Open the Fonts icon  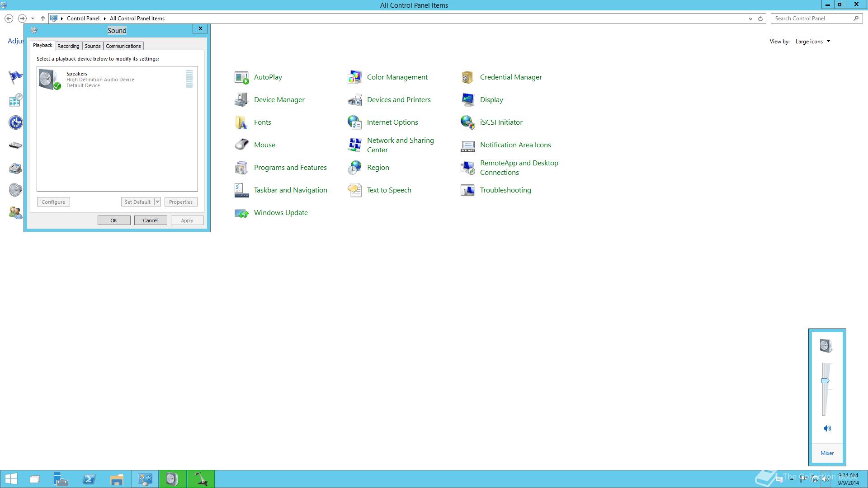pos(242,122)
